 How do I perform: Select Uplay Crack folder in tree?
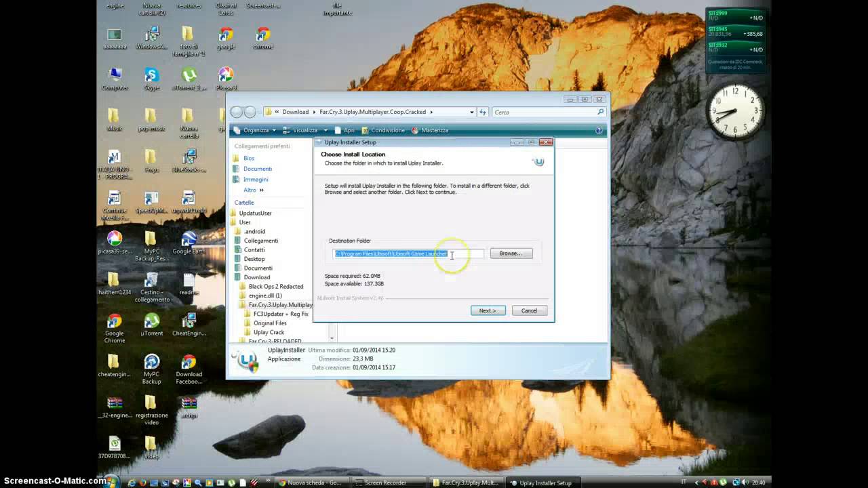[x=269, y=332]
